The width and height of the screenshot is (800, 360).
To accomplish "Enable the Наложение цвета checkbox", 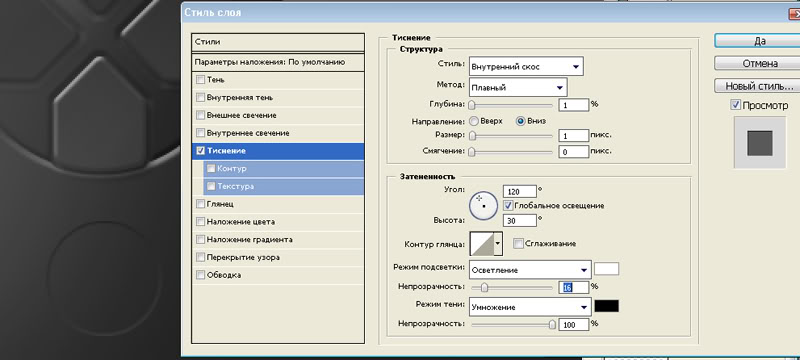I will click(x=201, y=222).
